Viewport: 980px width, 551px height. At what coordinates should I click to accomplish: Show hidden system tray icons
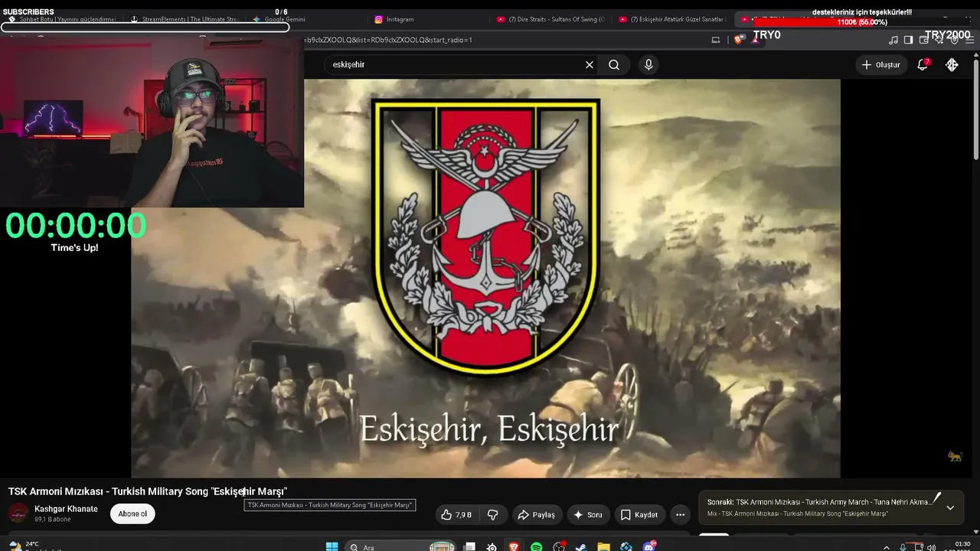[x=887, y=547]
